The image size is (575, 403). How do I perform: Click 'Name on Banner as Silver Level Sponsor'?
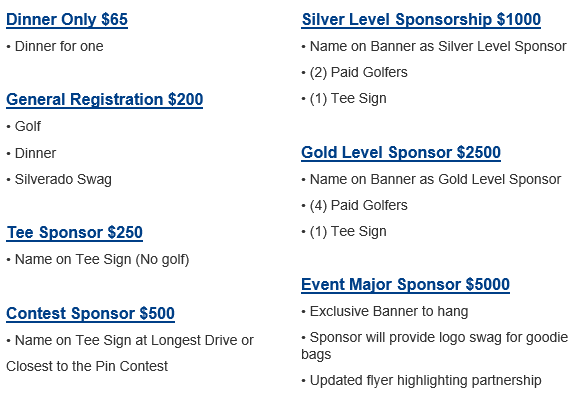(x=438, y=47)
